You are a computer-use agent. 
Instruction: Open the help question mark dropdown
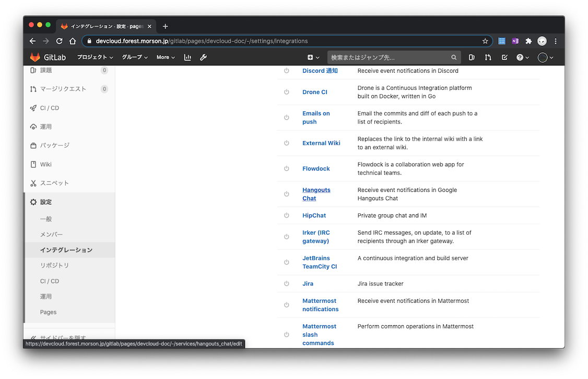(522, 58)
